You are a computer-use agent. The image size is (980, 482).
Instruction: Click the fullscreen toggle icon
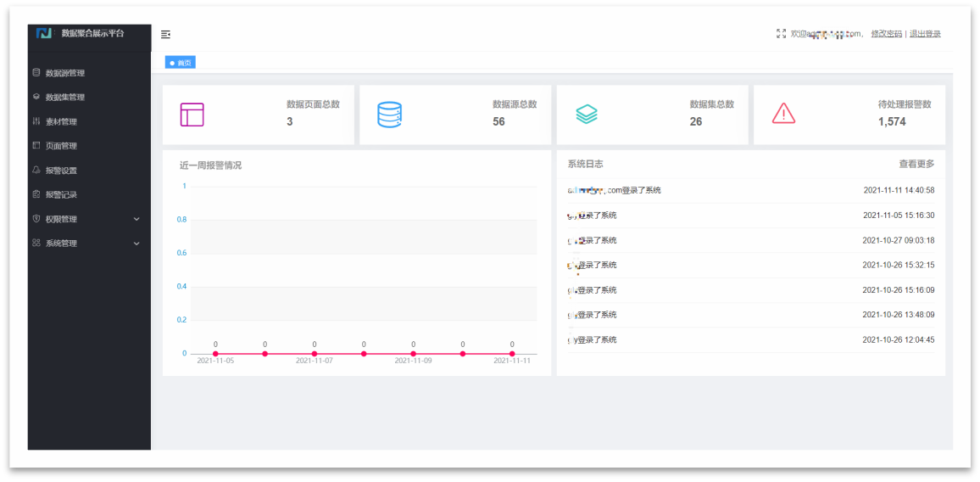[781, 34]
